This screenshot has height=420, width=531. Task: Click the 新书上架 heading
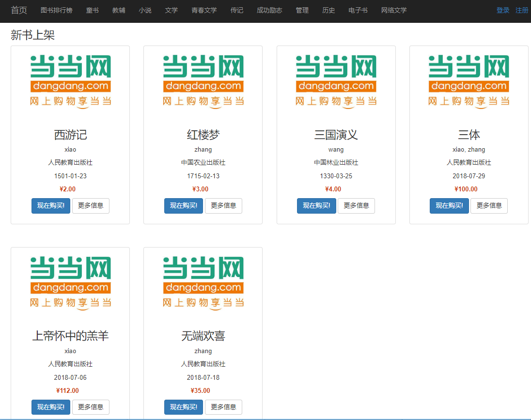click(32, 35)
